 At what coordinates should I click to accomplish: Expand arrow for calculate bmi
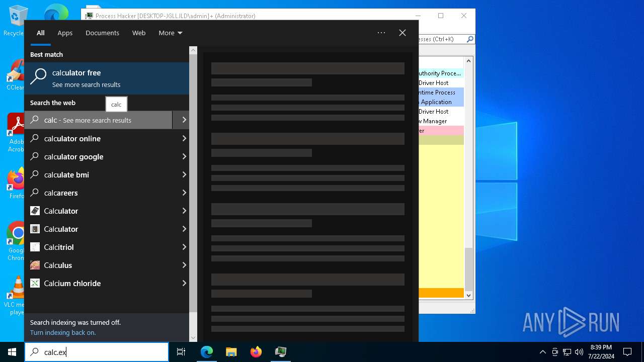coord(184,174)
